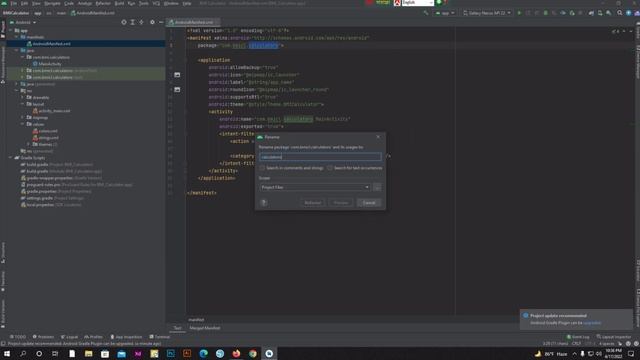
Task: Open Chrome from the taskbar
Action: coord(253,353)
